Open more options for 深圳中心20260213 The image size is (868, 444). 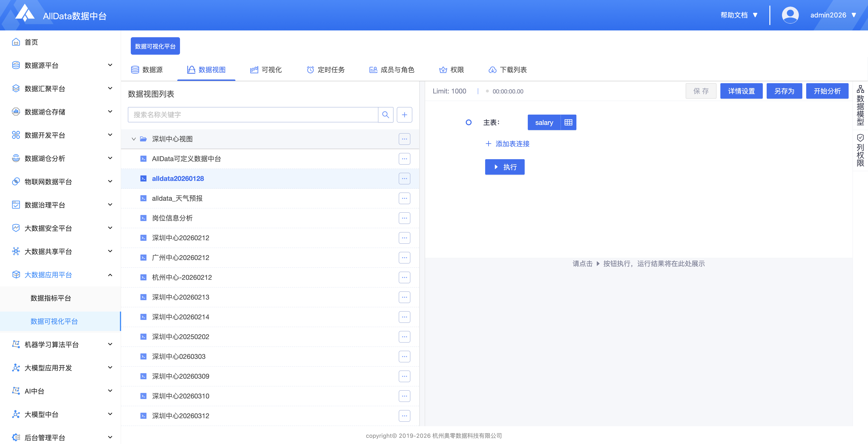(404, 297)
